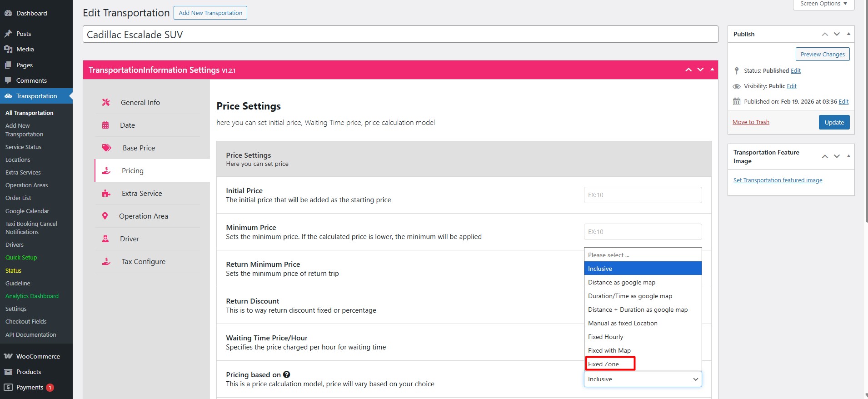Click the Date calendar icon
Screen dimensions: 868x399
(x=105, y=125)
